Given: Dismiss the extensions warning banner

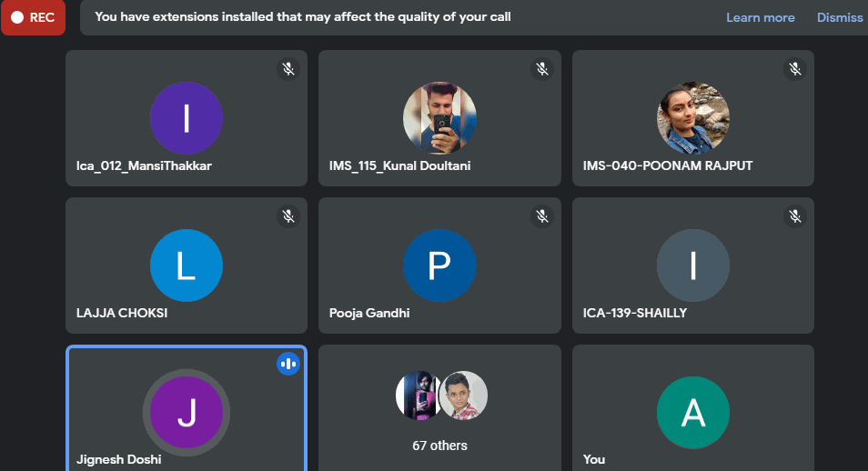Looking at the screenshot, I should click(x=839, y=17).
